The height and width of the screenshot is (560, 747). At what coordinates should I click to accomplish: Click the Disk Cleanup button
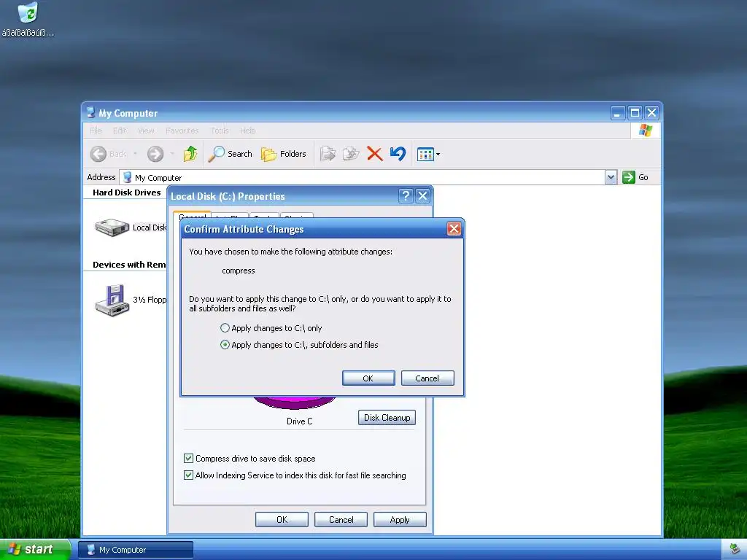click(x=387, y=418)
